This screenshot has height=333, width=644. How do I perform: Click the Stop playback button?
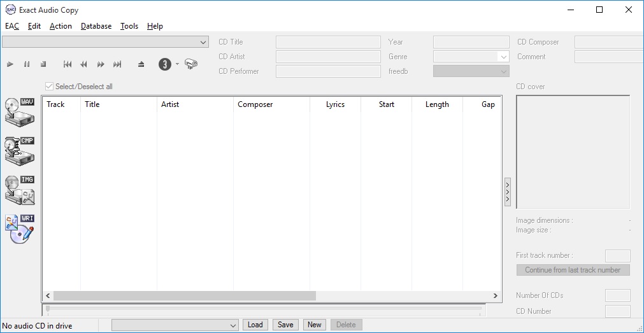pos(43,64)
